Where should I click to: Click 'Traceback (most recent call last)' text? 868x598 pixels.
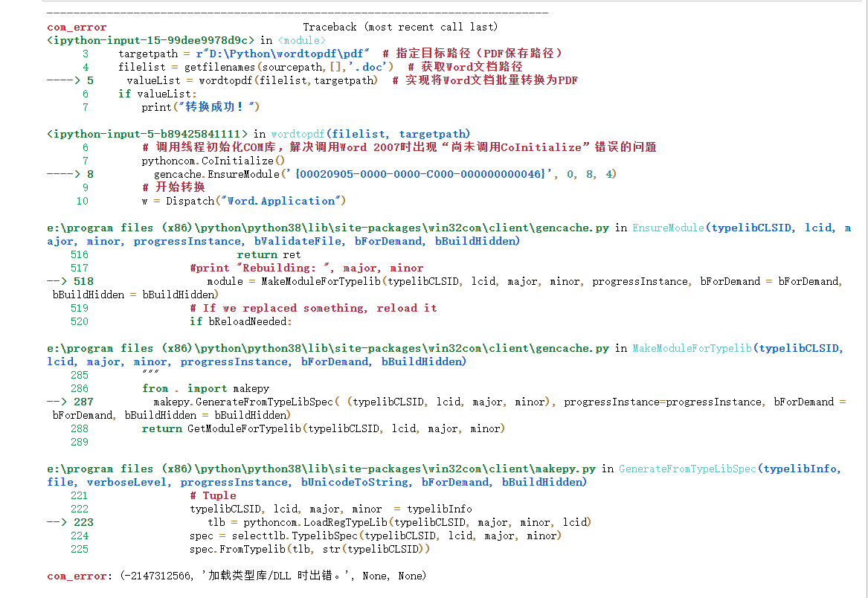pos(400,27)
